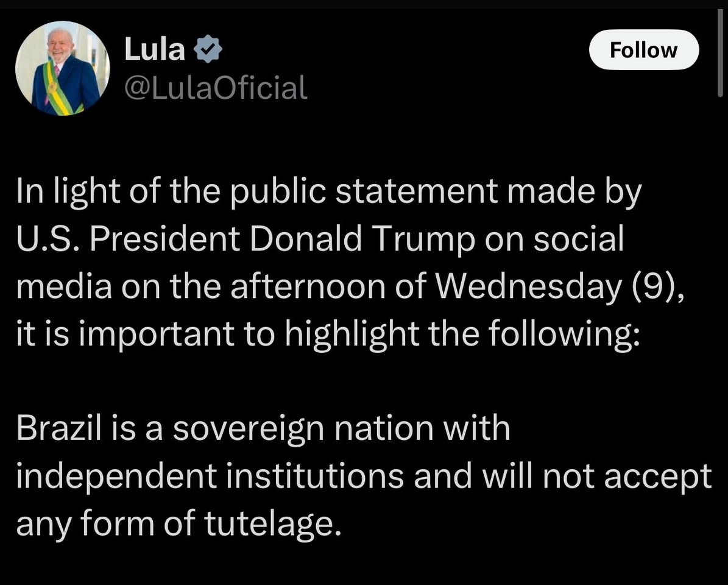Image resolution: width=728 pixels, height=585 pixels.
Task: Click the vertical scrollbar on right edge
Action: click(720, 52)
